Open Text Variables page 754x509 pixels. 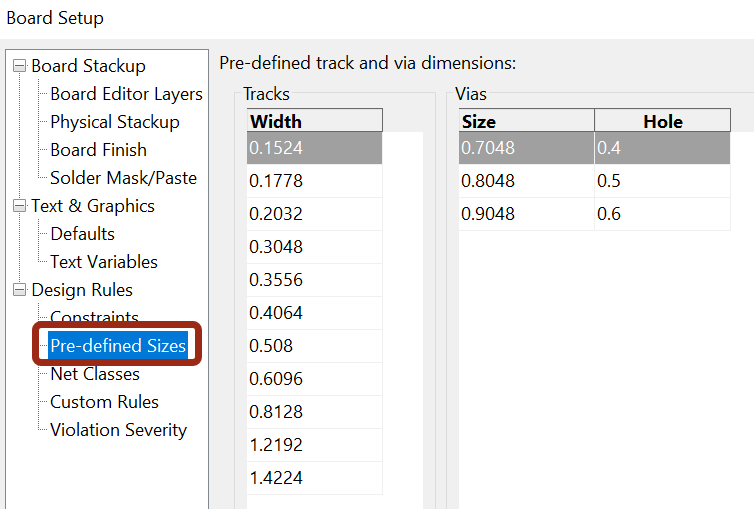pos(104,262)
